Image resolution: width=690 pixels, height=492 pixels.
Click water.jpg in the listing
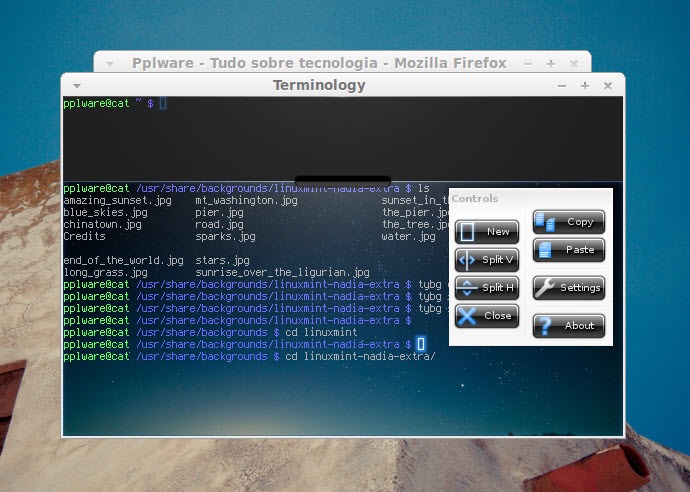(409, 236)
